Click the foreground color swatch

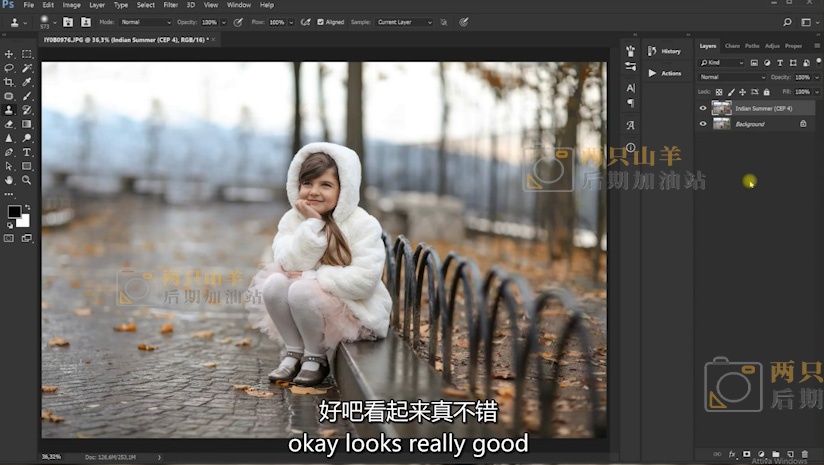14,212
